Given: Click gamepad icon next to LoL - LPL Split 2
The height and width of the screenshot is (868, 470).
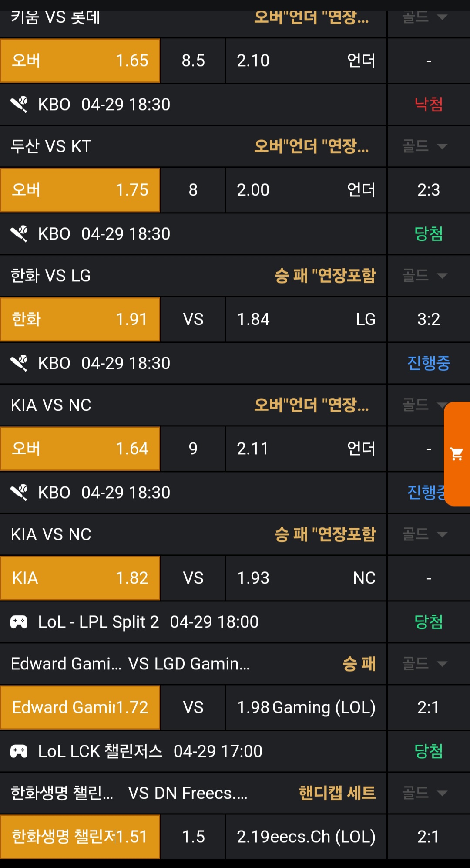Looking at the screenshot, I should [19, 622].
